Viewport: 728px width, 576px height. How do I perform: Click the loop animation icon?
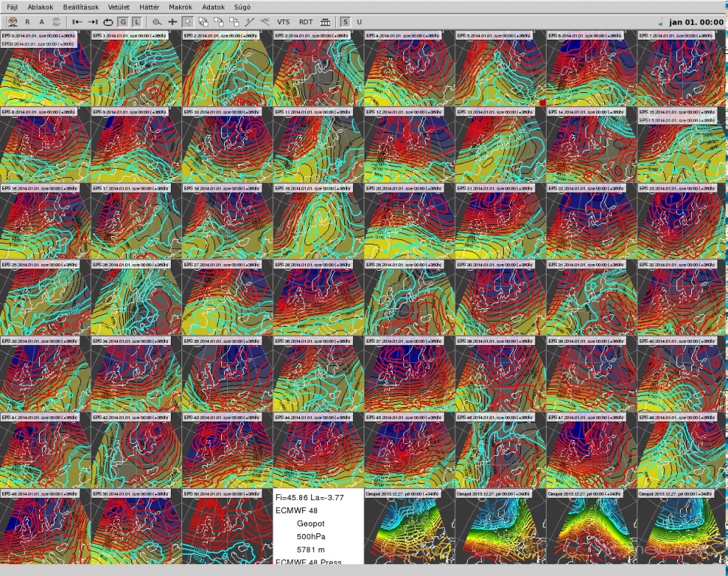(109, 22)
